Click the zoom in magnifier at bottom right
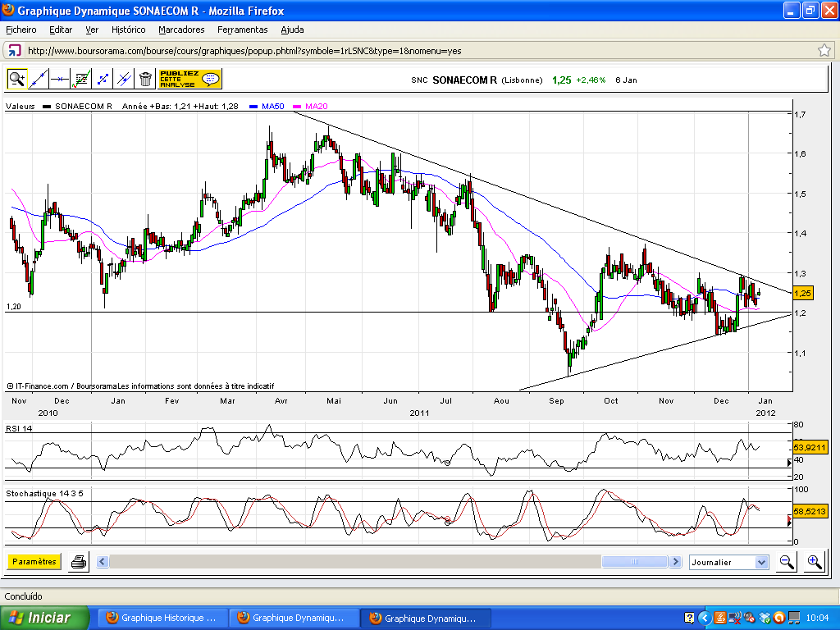 [815, 562]
